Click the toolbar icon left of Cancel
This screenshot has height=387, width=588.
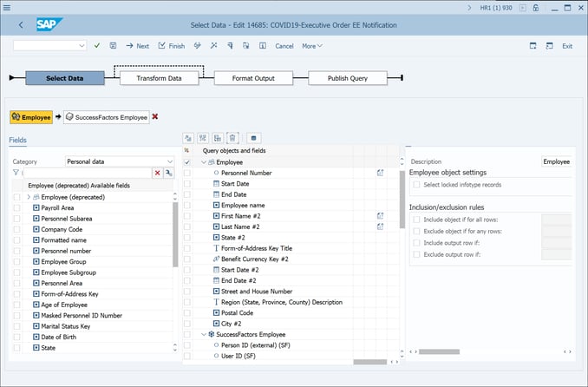(x=263, y=45)
